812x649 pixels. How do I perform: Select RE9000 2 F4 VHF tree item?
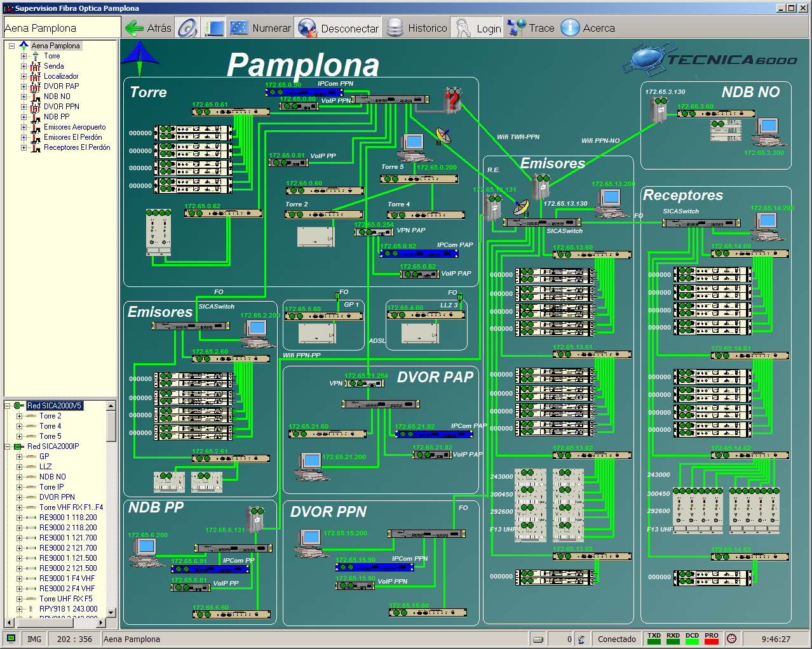click(x=67, y=589)
